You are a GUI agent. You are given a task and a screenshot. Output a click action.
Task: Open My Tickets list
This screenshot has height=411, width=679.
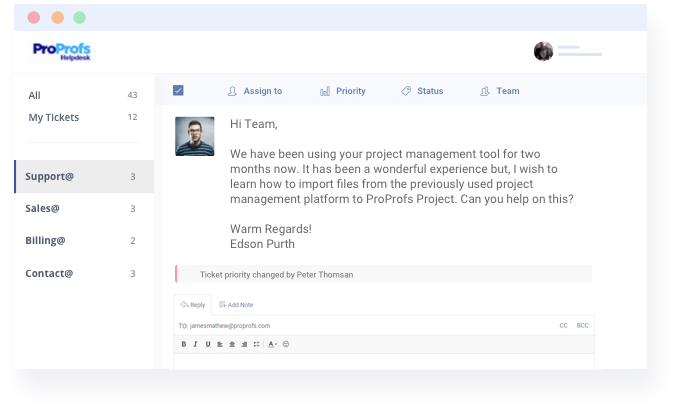coord(82,117)
